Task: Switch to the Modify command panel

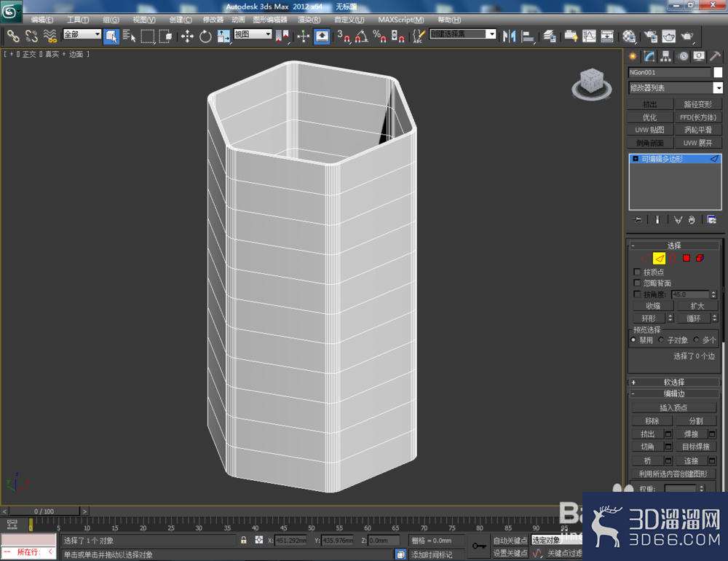Action: tap(649, 57)
